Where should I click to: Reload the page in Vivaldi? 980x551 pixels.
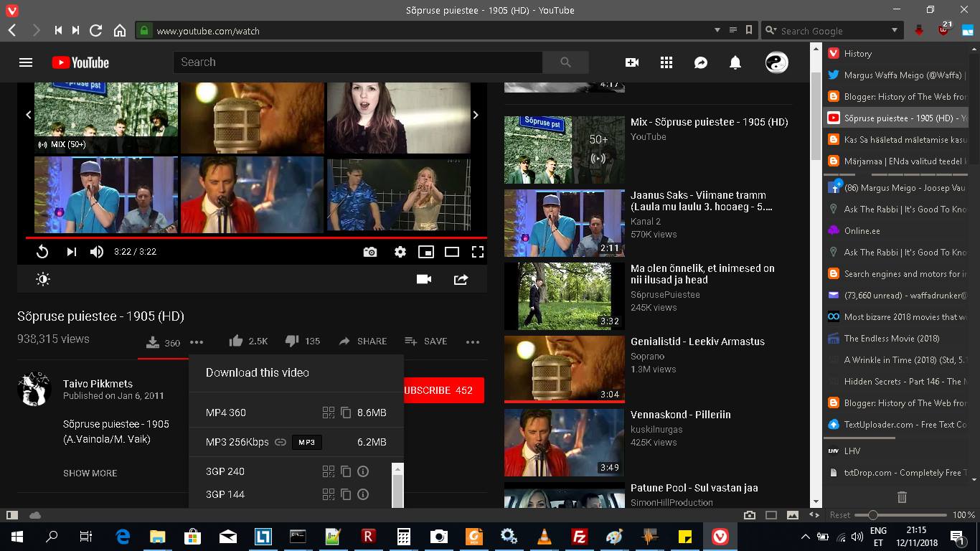pos(95,31)
